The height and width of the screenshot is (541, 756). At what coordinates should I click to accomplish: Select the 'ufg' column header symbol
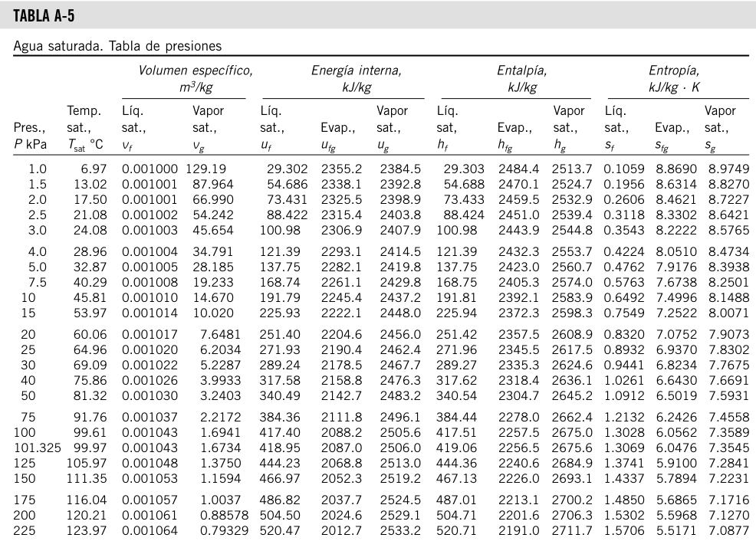pos(328,145)
